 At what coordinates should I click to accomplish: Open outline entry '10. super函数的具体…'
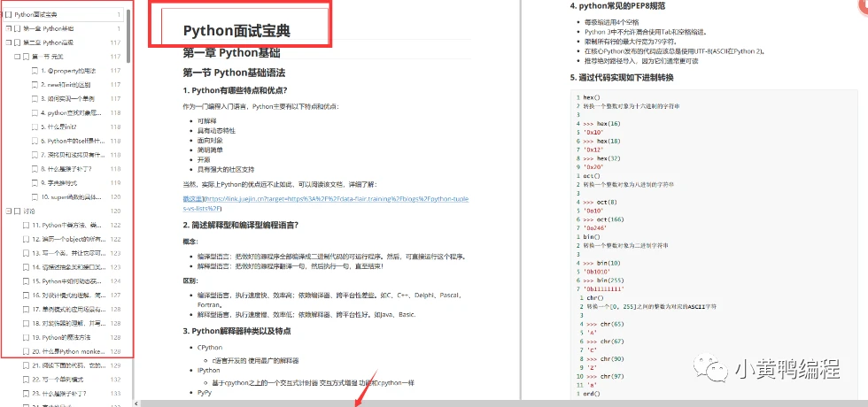(x=72, y=196)
